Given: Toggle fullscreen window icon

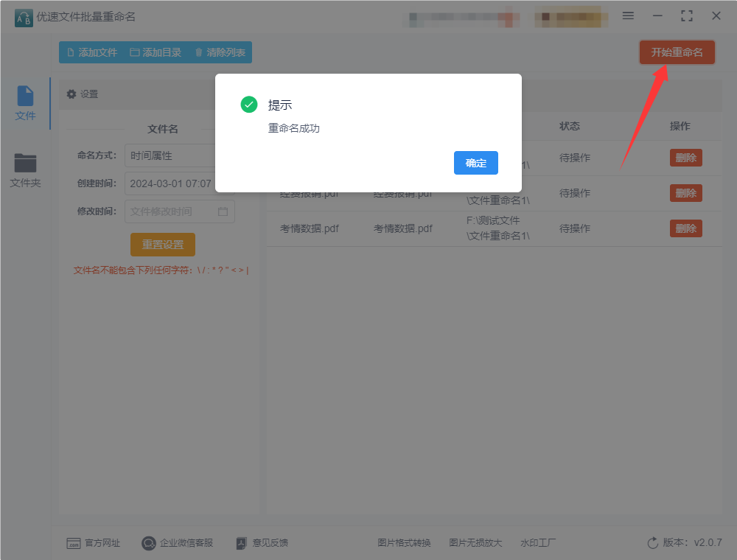Looking at the screenshot, I should [x=687, y=15].
